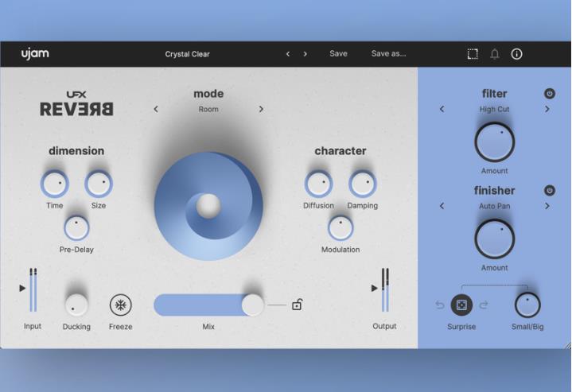Toggle the finisher power button
Screen dimensions: 572x392
pos(550,190)
